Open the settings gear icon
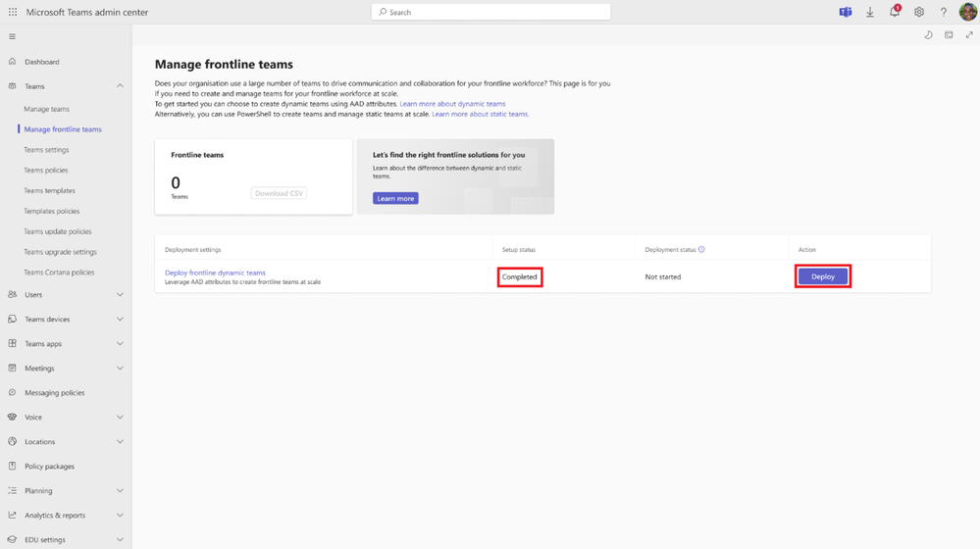This screenshot has width=980, height=549. click(x=919, y=12)
